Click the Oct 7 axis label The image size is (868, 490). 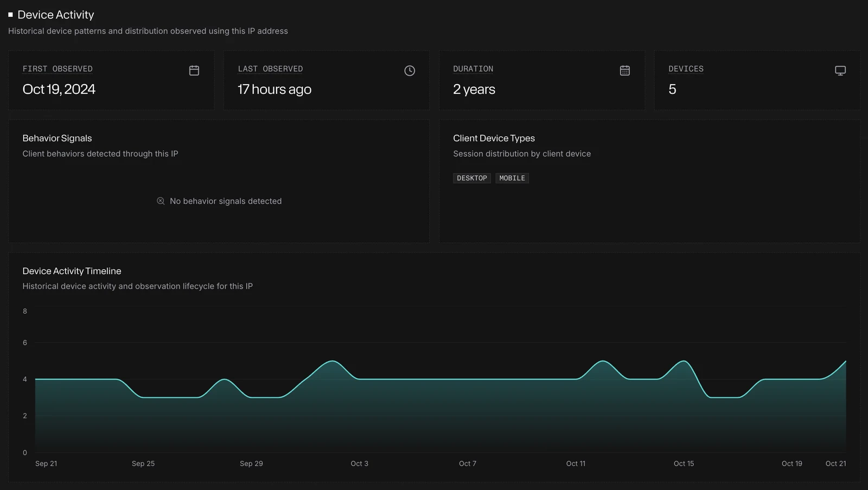click(x=468, y=463)
